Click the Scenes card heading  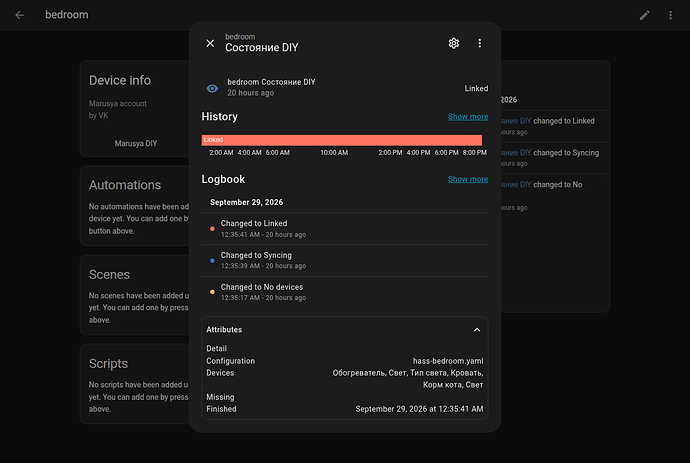(x=109, y=275)
